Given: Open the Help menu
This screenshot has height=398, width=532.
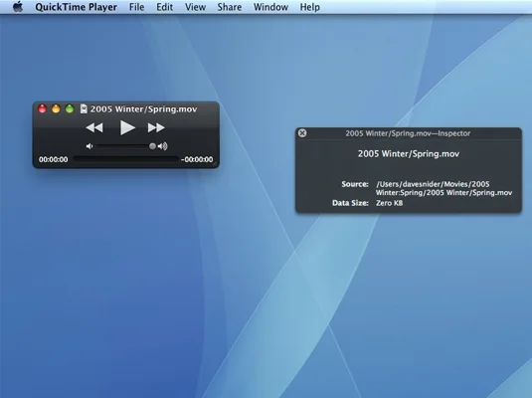Looking at the screenshot, I should [x=310, y=7].
